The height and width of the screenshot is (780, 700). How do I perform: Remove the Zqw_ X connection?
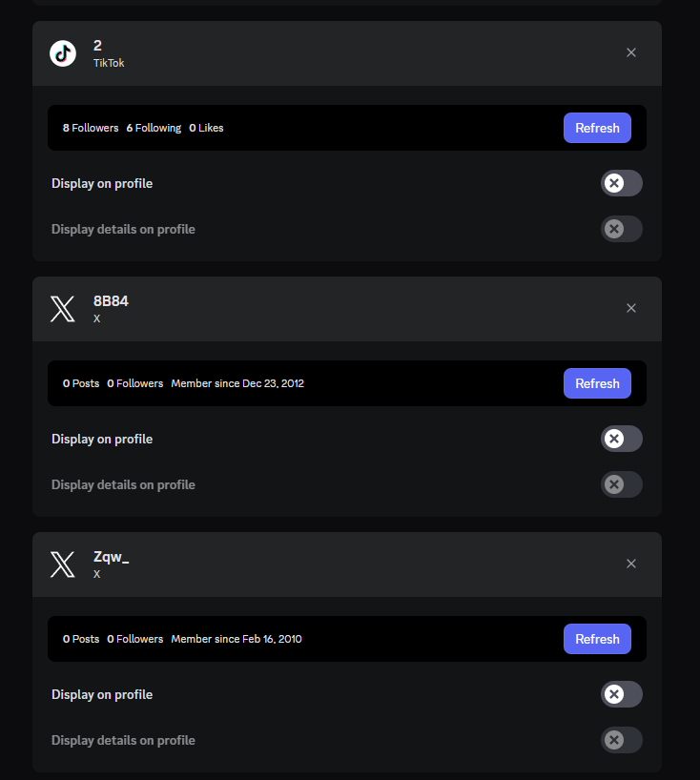630,564
